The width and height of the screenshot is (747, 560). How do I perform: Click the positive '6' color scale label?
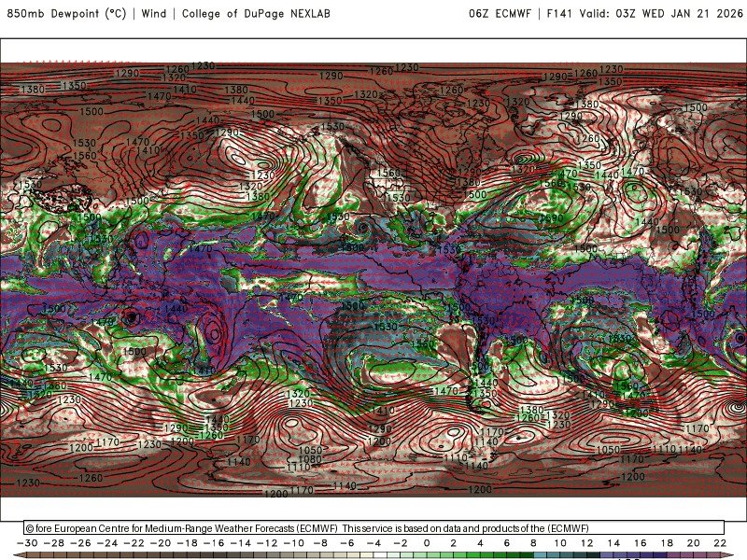pyautogui.click(x=507, y=543)
